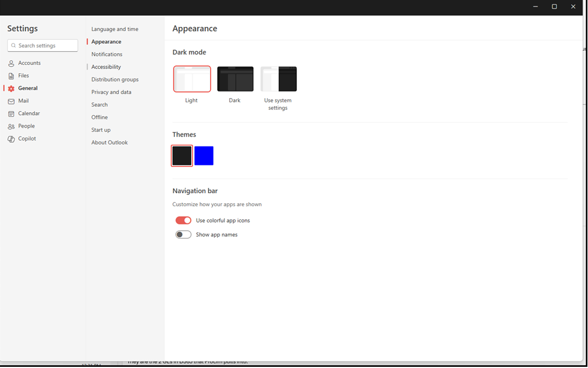The width and height of the screenshot is (588, 368).
Task: Go to Files category
Action: click(24, 76)
